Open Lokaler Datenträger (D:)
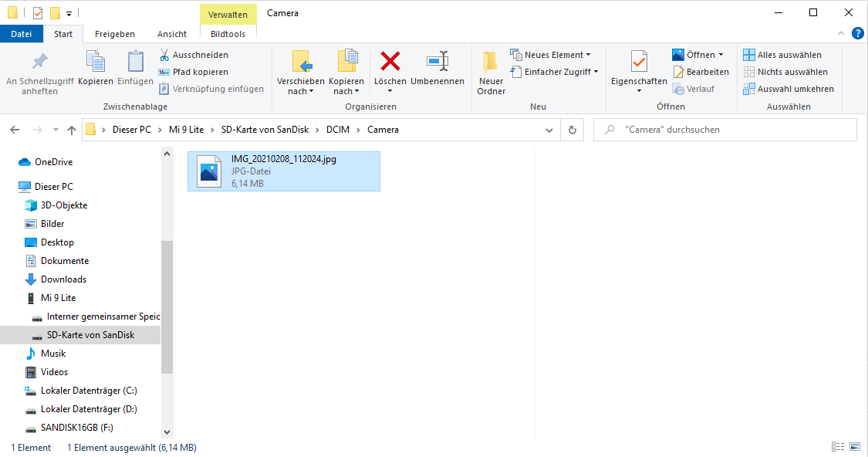This screenshot has width=868, height=457. [81, 409]
